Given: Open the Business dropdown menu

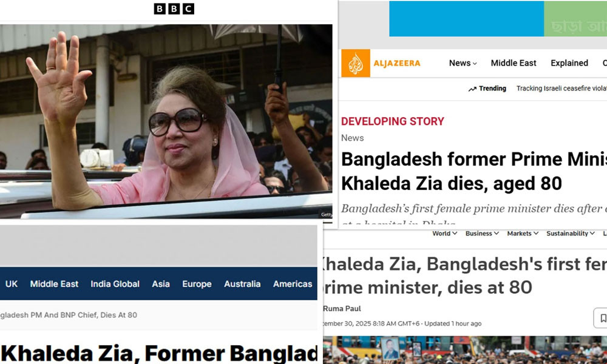Looking at the screenshot, I should (482, 233).
